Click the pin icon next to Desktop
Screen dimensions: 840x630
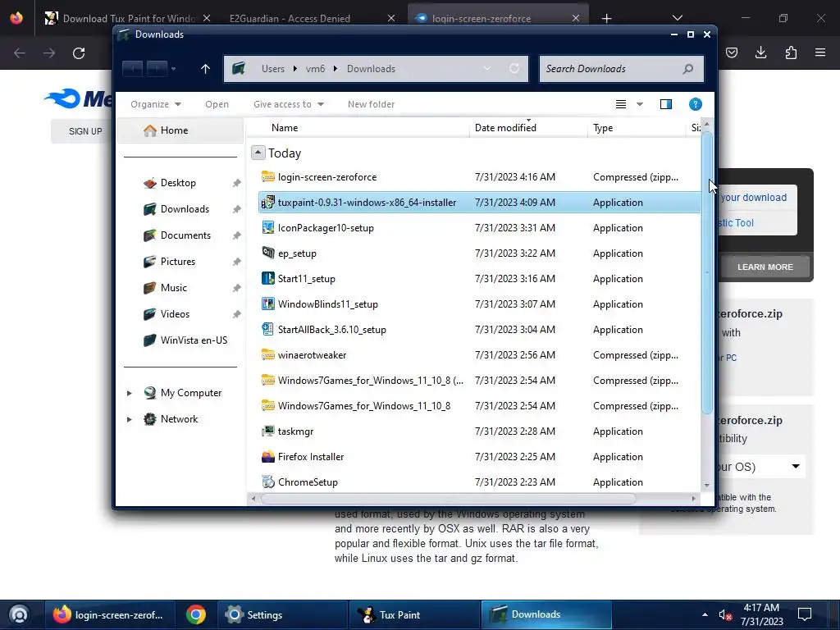click(x=236, y=183)
